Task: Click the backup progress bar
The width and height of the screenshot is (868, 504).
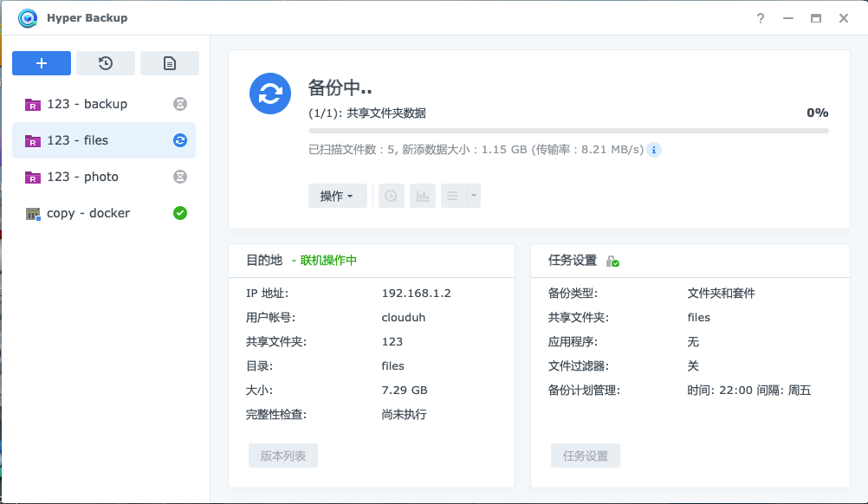Action: coord(568,131)
